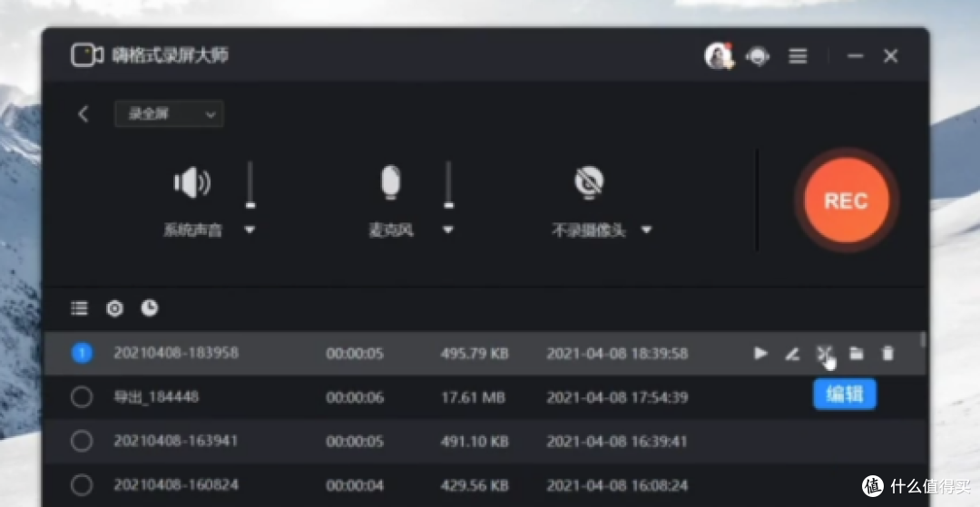Expand the 麦克风 dropdown arrow
This screenshot has height=507, width=980.
coord(448,229)
